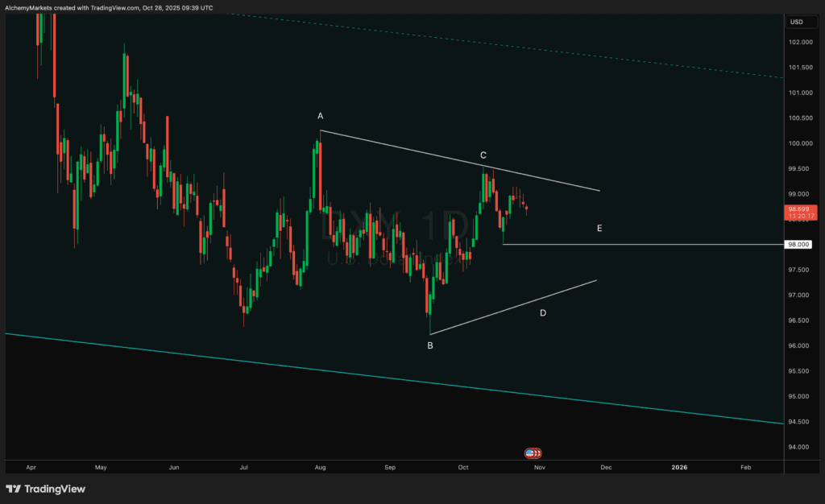The height and width of the screenshot is (504, 825).
Task: Click the TradingView logo icon
Action: [x=13, y=489]
